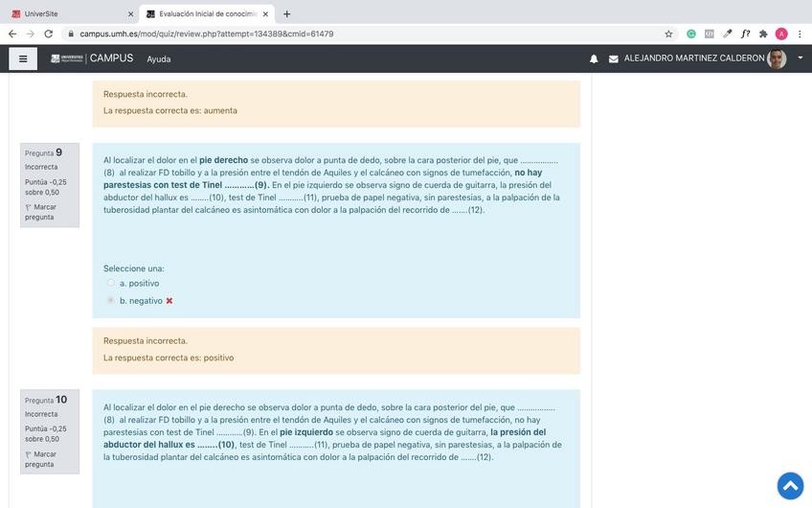Screen dimensions: 812x508
Task: Click the red incorrect X mark
Action: click(x=169, y=301)
